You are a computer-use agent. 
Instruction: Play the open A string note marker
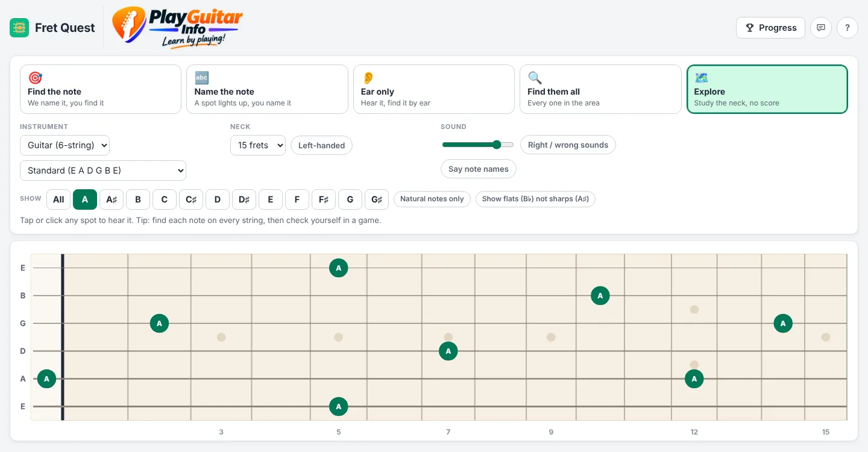46,378
